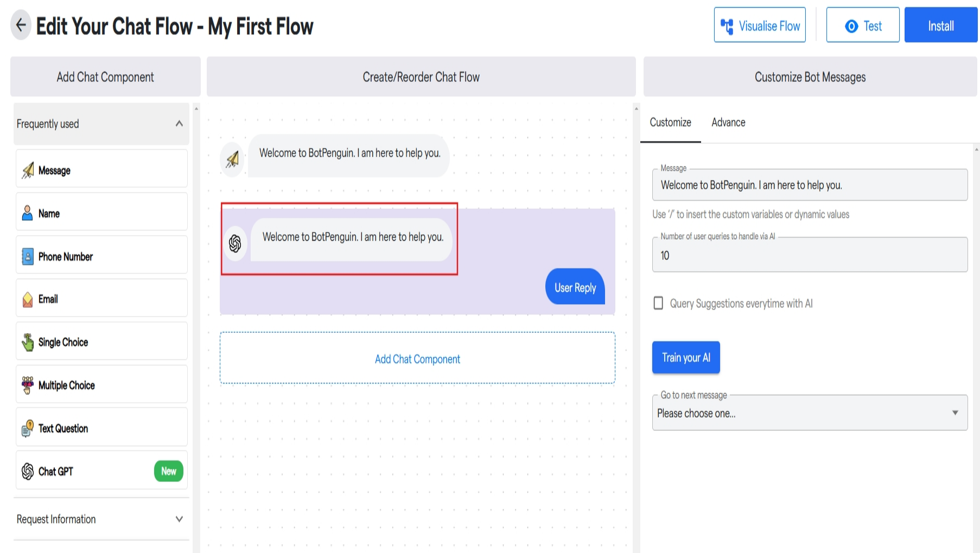
Task: Click the Install button
Action: (x=940, y=25)
